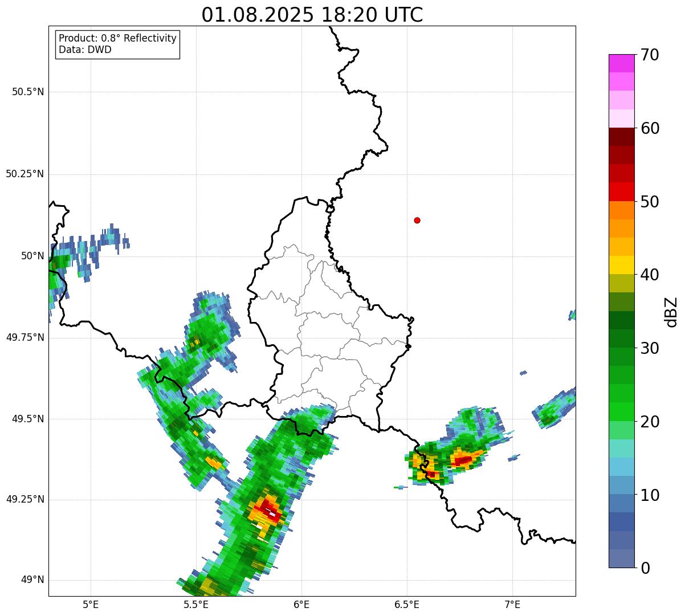The image size is (685, 616).
Task: Click the 49.25°N latitude label
Action: click(x=25, y=499)
